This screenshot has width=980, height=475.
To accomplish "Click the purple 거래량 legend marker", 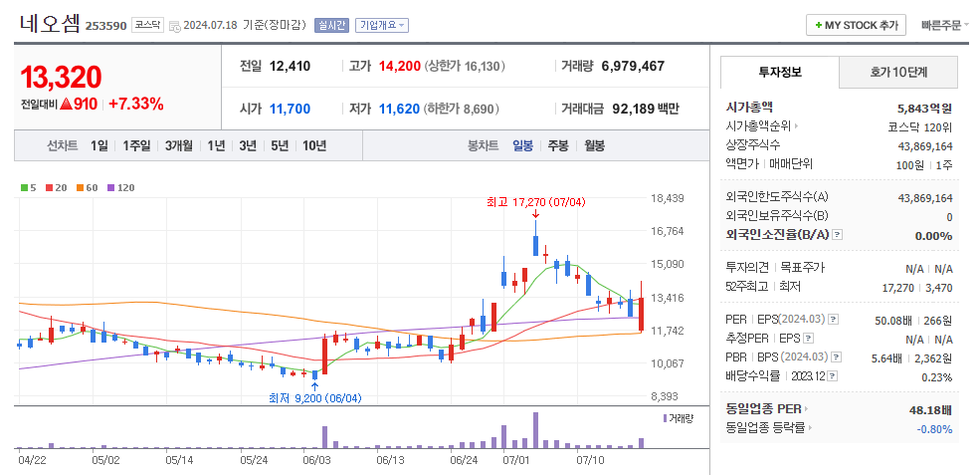I will (x=665, y=418).
